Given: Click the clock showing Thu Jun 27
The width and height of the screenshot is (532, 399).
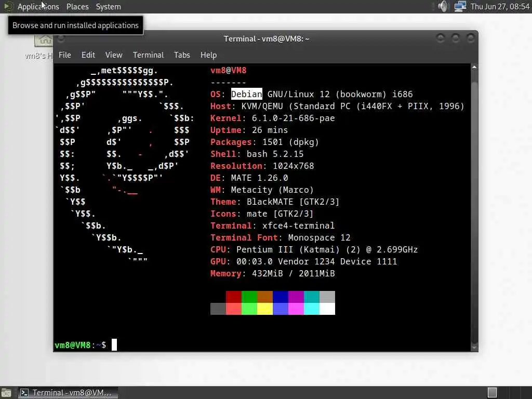Looking at the screenshot, I should [x=500, y=6].
